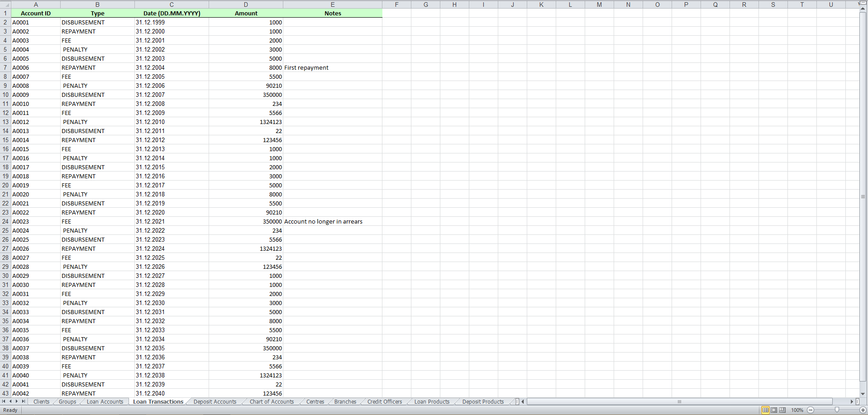Open the Clients sheet tab
This screenshot has width=868, height=415.
click(x=41, y=402)
